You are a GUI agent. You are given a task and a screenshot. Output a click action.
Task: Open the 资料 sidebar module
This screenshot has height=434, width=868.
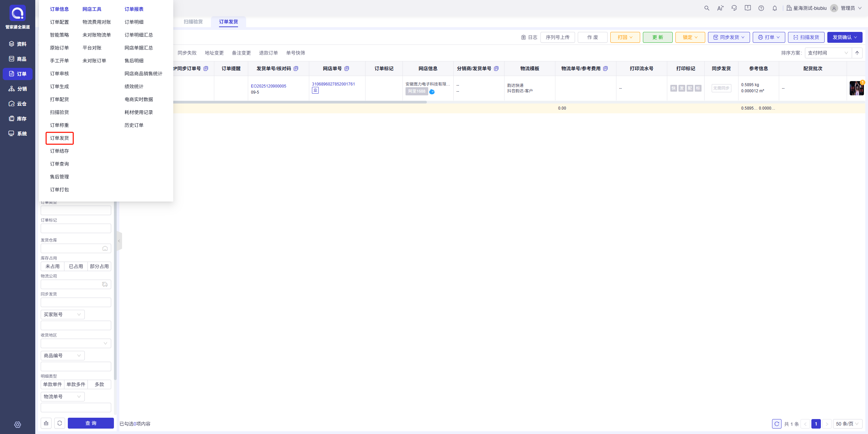18,44
